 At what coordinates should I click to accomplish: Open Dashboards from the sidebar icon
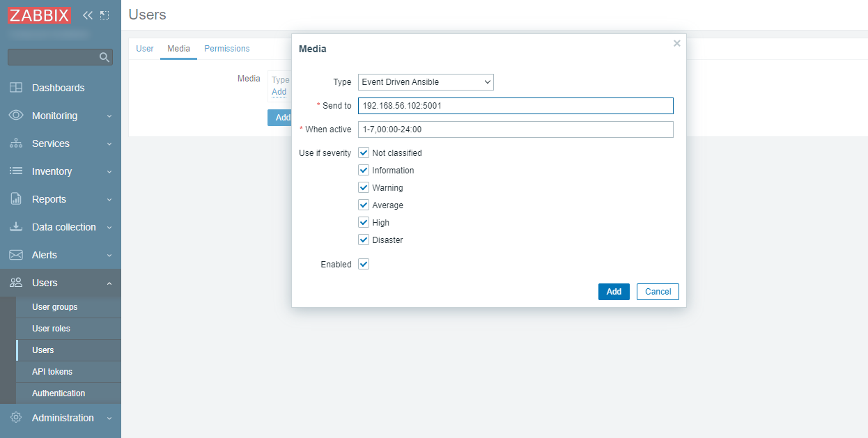(16, 88)
